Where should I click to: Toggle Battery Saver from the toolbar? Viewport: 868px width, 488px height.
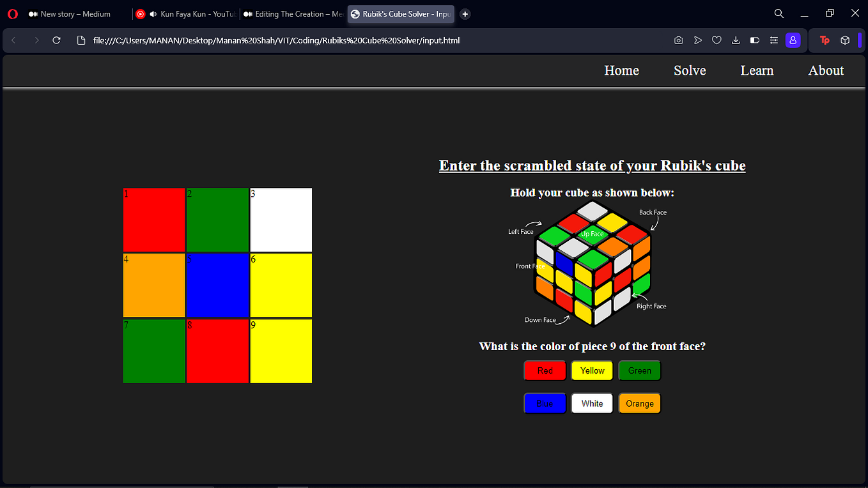[755, 40]
